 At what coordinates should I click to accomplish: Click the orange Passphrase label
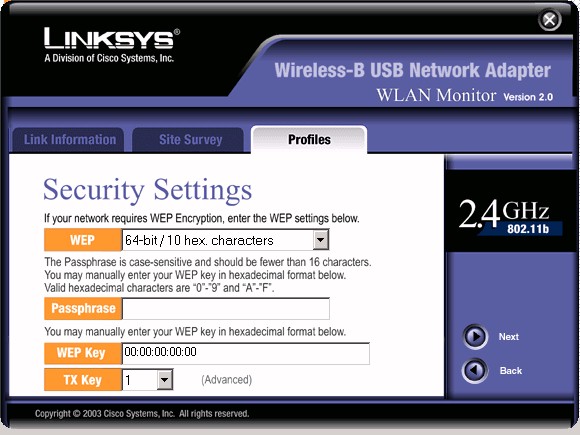(83, 308)
